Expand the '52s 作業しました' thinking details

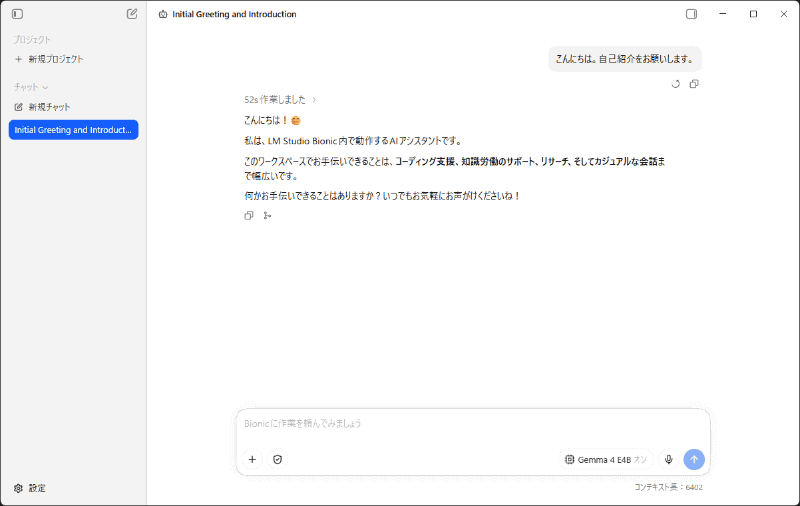point(280,99)
